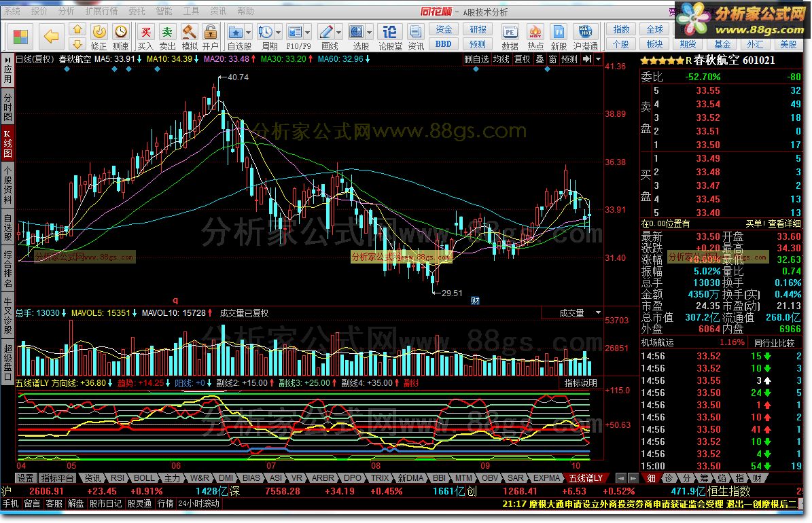Expand the 自选股 dropdown arrow
This screenshot has width=812, height=523.
[249, 33]
